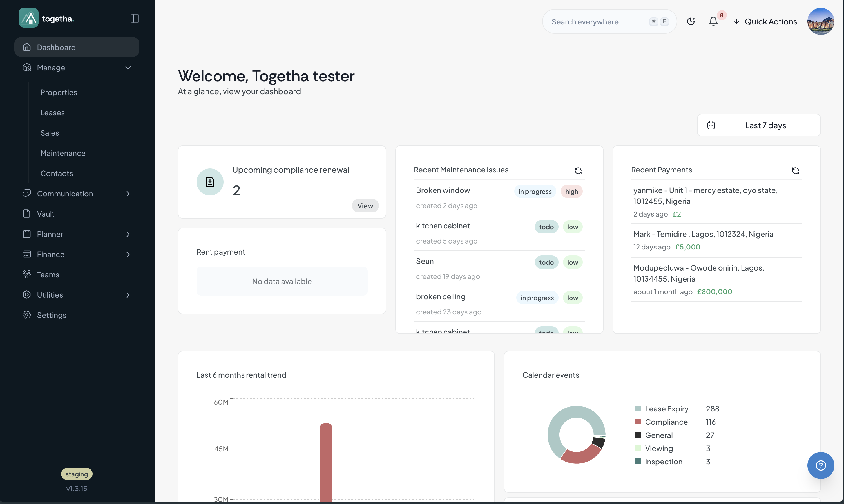
Task: Click Compliance legend color swatch
Action: (x=638, y=422)
